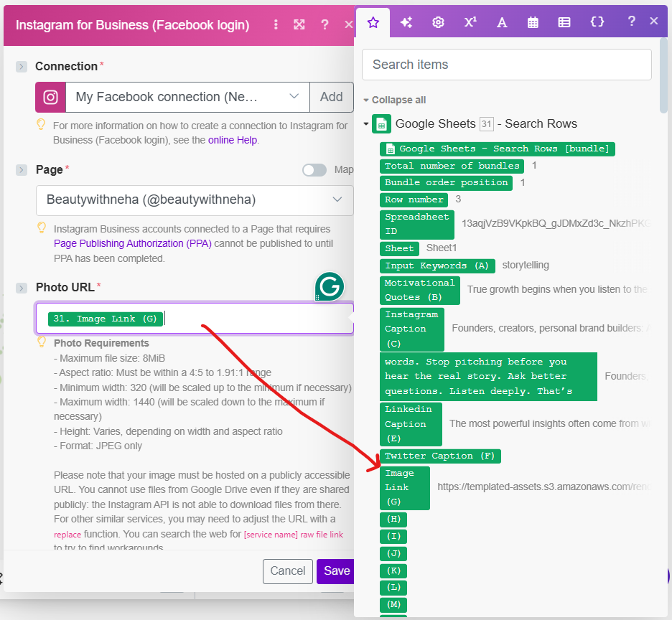
Task: Click the 31 module number badge
Action: point(487,124)
